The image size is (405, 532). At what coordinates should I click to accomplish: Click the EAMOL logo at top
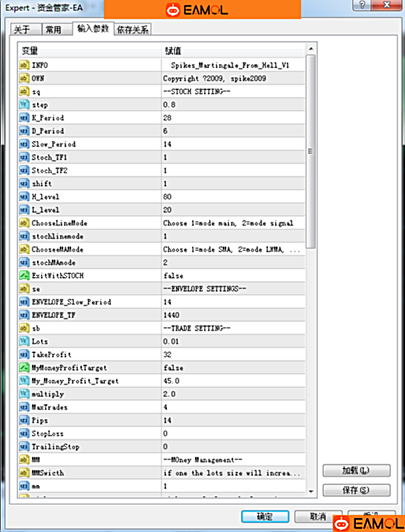click(x=202, y=11)
